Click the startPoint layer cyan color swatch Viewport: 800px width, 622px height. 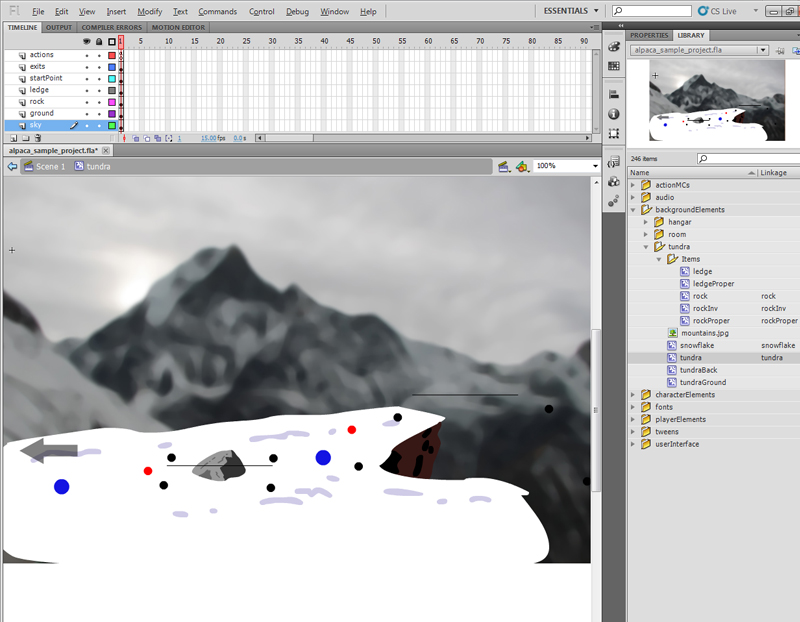point(112,78)
